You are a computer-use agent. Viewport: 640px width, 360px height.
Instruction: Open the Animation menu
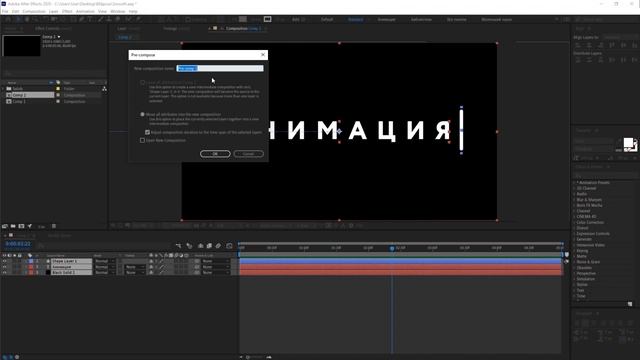[85, 11]
